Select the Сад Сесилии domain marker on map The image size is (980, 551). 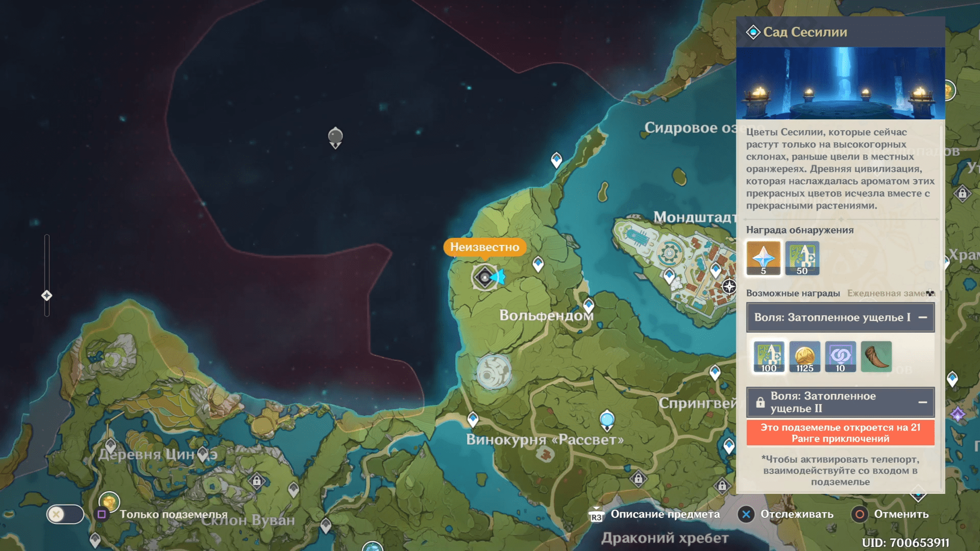click(484, 277)
